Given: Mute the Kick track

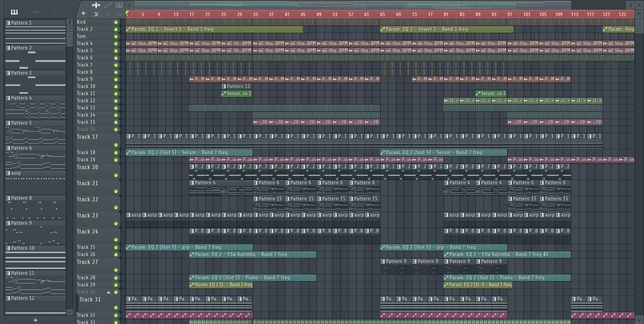Looking at the screenshot, I should (116, 22).
